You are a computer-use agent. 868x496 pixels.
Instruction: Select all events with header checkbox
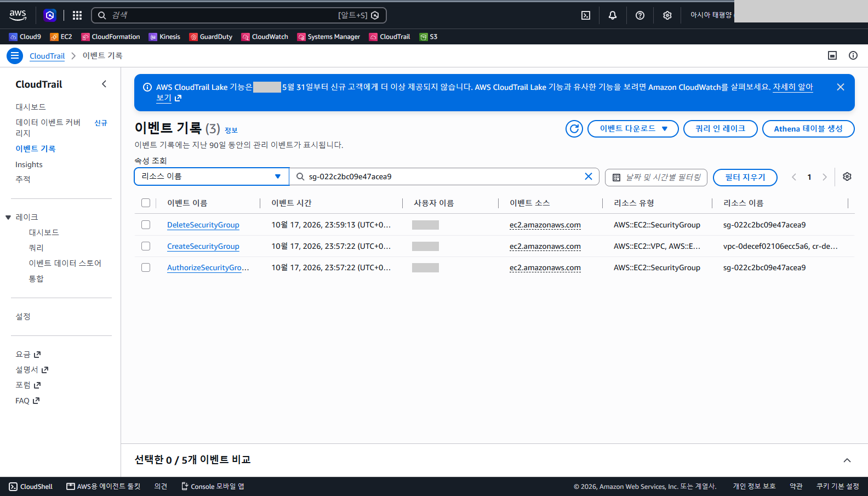(146, 203)
